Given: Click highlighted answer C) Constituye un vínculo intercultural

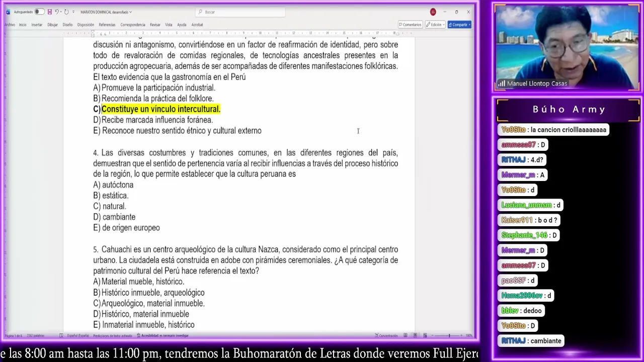Looking at the screenshot, I should 157,109.
